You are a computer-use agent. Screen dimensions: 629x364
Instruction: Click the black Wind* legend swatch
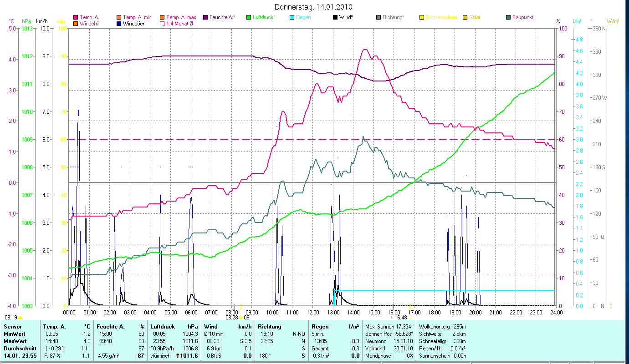[335, 17]
